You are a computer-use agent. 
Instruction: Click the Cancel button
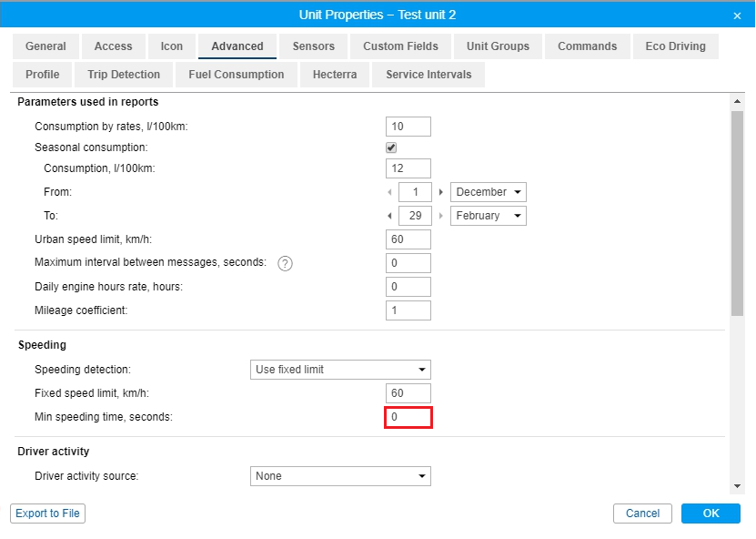click(x=642, y=514)
